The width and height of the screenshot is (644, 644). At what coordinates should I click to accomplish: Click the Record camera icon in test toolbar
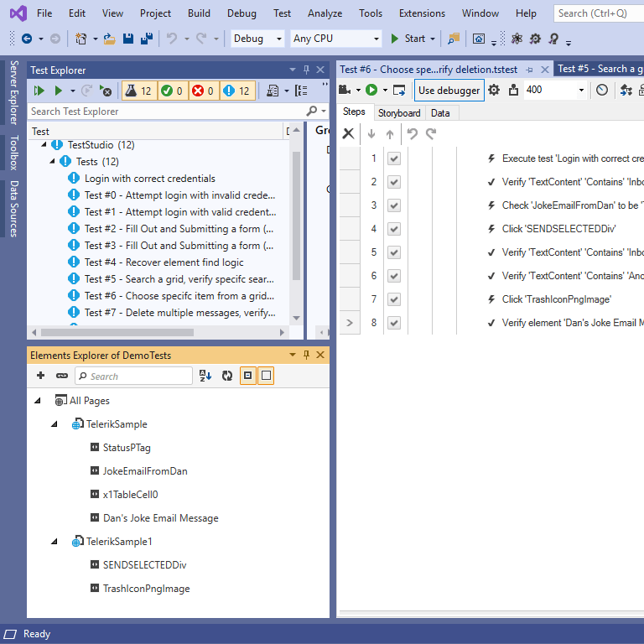click(345, 90)
